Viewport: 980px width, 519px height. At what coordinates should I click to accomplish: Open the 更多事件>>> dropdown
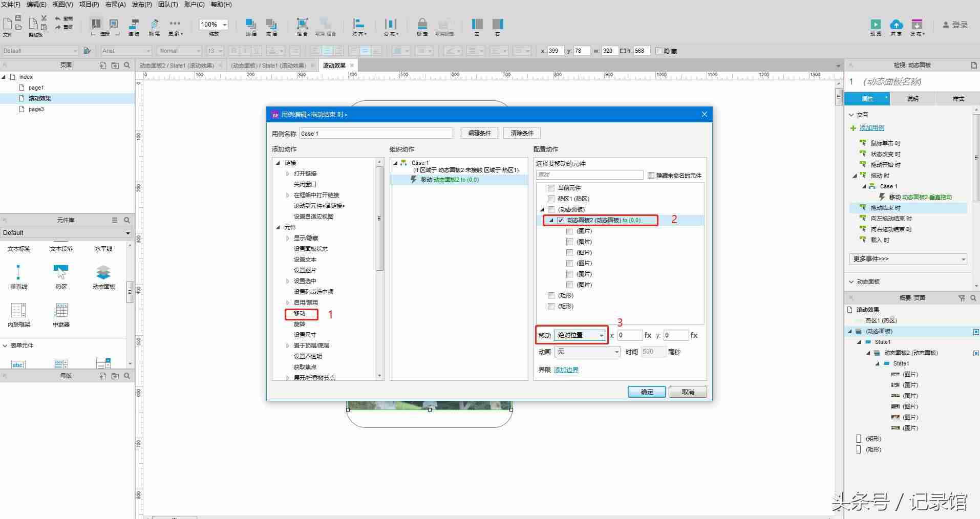(x=908, y=259)
